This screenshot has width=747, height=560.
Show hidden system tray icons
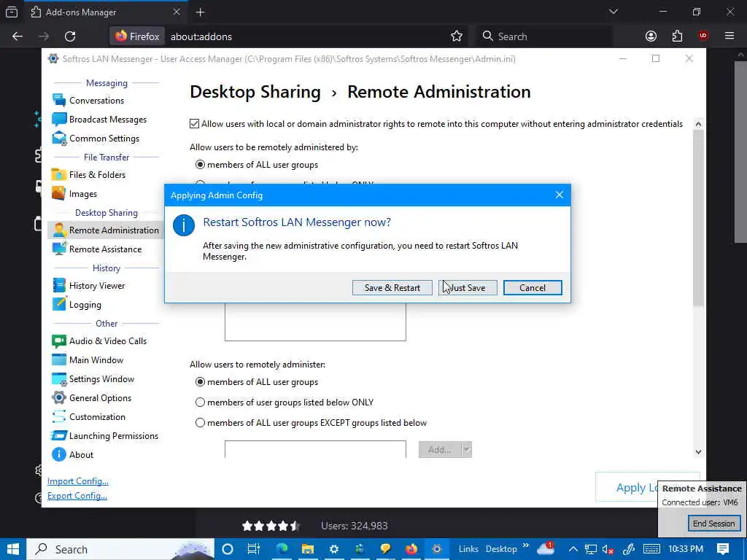573,549
